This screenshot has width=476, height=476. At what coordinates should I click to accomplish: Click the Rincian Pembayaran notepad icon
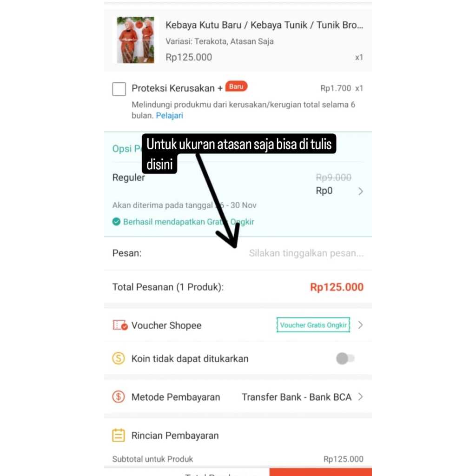(119, 435)
